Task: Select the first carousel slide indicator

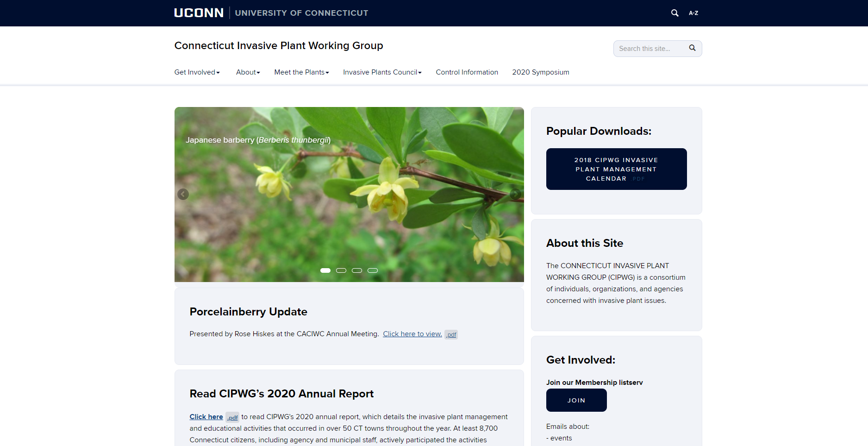Action: 325,270
